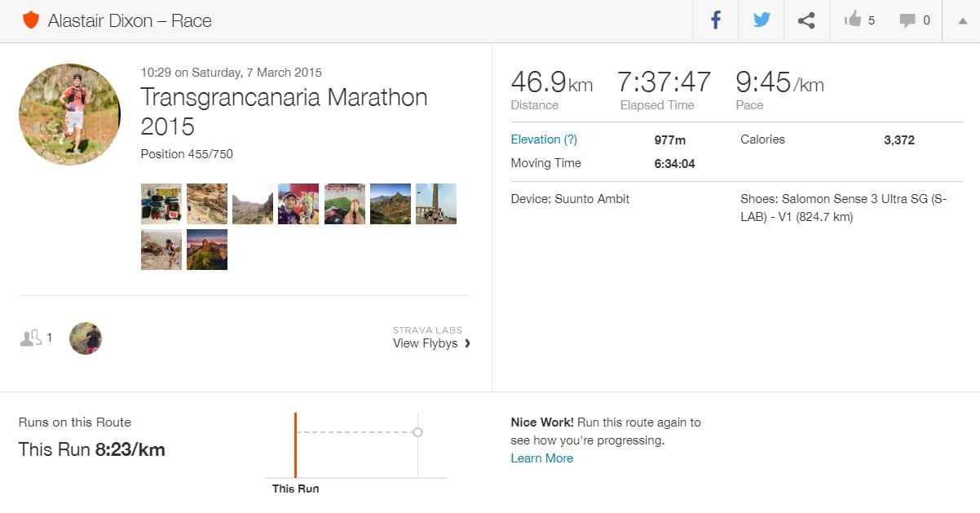
Task: Expand the Elevation (?) explanation
Action: 570,139
